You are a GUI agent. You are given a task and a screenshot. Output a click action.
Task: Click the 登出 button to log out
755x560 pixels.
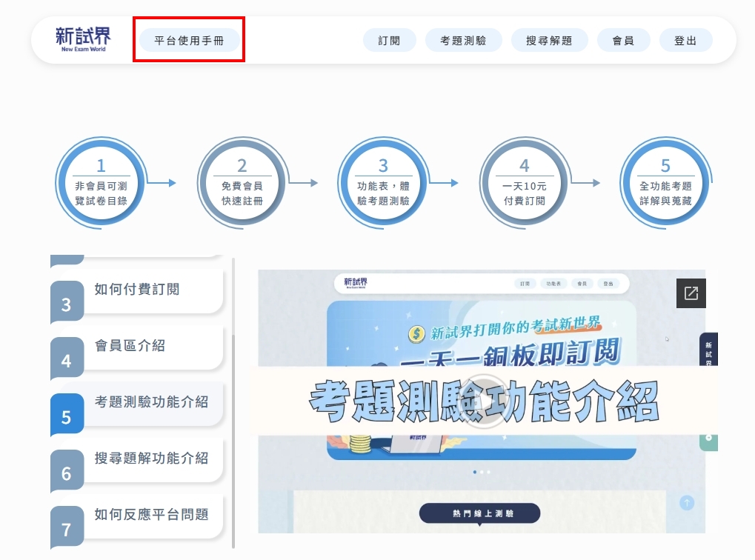(x=685, y=40)
